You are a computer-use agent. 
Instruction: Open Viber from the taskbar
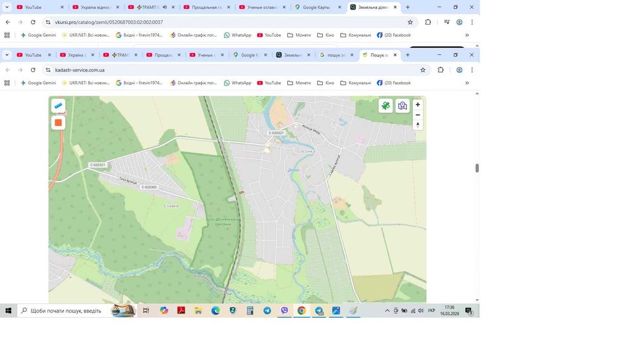pos(285,310)
